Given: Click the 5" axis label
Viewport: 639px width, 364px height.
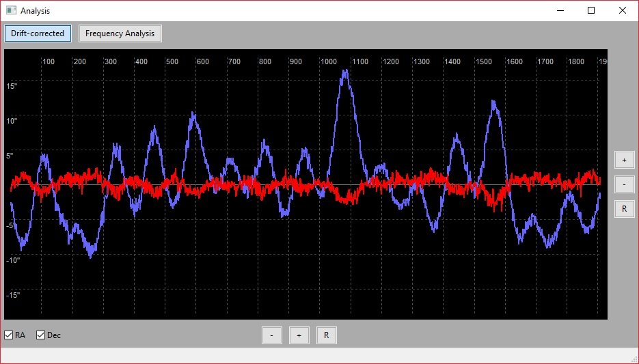Looking at the screenshot, I should [10, 156].
